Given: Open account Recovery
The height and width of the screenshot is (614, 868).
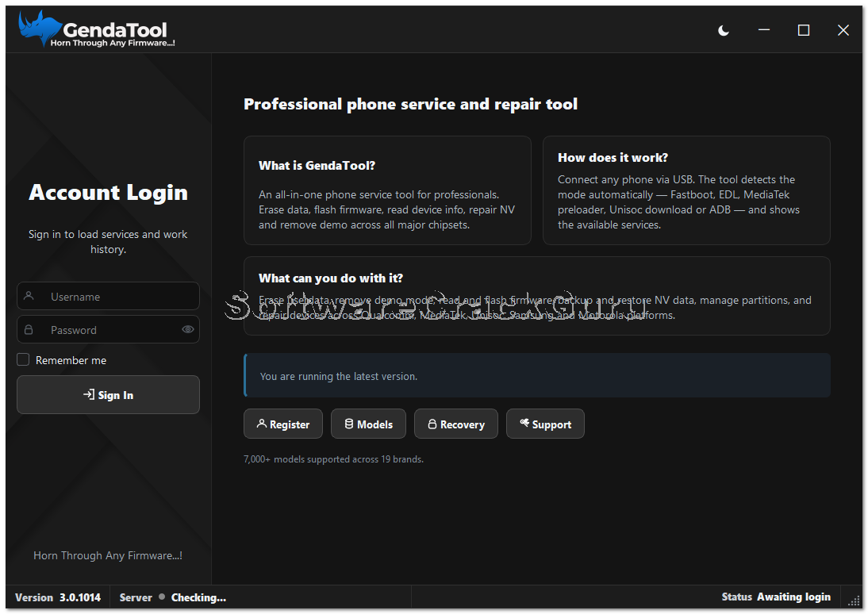Looking at the screenshot, I should (x=455, y=424).
